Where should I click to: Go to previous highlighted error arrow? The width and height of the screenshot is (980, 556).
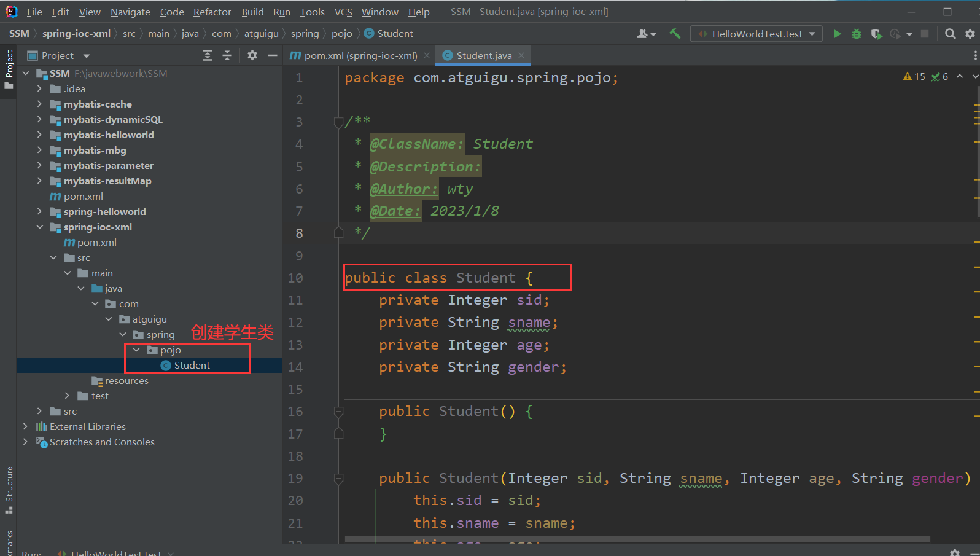coord(960,76)
